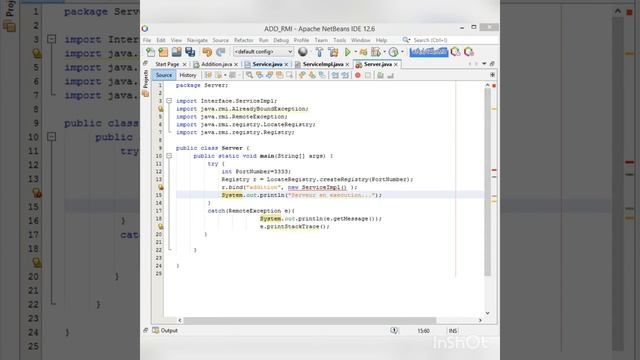Click the globe browser icon in the toolbar

(302, 52)
